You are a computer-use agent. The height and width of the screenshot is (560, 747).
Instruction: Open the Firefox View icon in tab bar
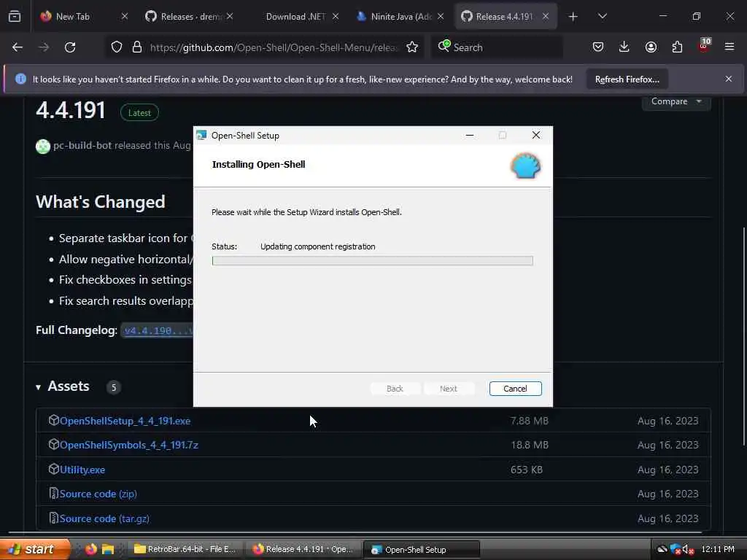[15, 16]
